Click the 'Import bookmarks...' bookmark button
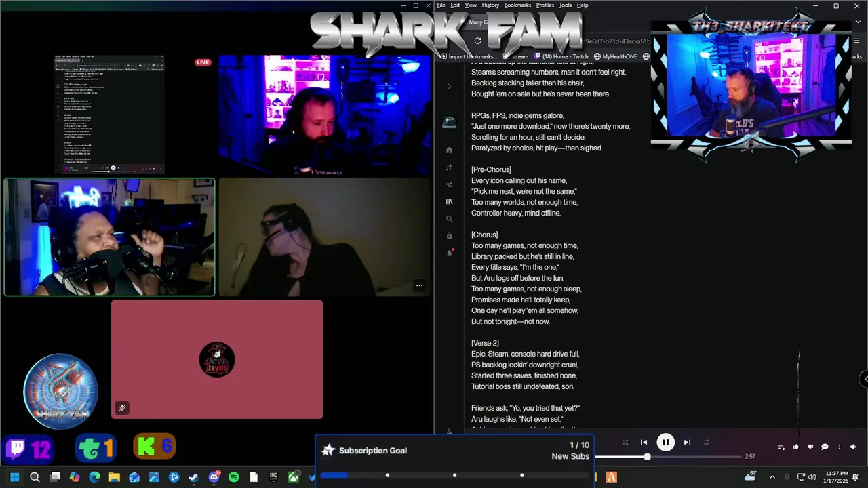This screenshot has height=488, width=868. click(x=469, y=56)
